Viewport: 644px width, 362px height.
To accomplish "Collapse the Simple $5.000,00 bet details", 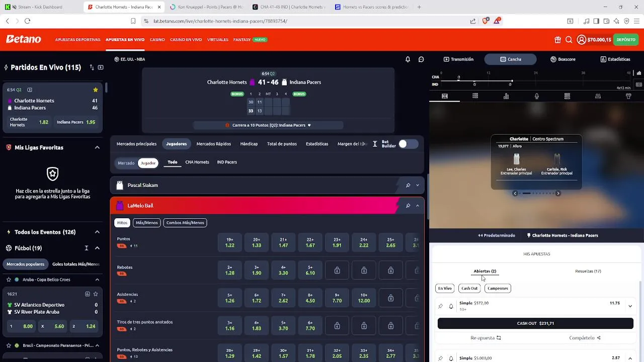I will coord(630,358).
